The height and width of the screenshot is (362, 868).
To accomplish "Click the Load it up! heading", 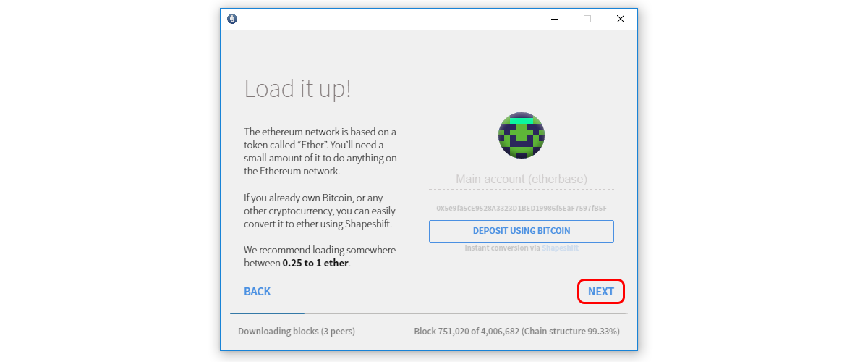I will tap(297, 89).
